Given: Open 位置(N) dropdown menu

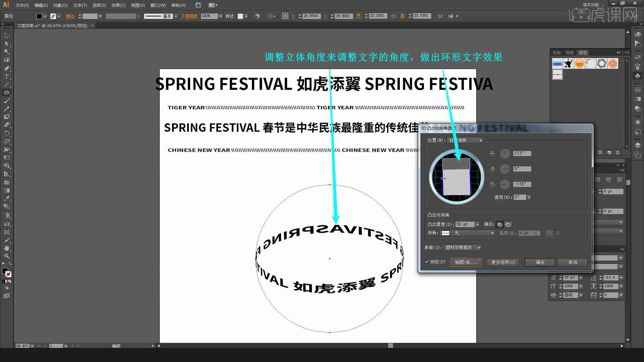Looking at the screenshot, I should pos(464,140).
